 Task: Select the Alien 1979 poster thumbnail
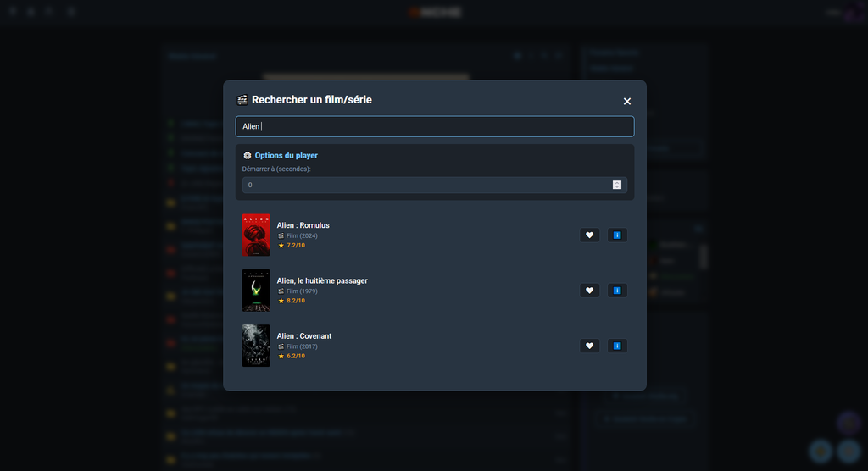256,291
